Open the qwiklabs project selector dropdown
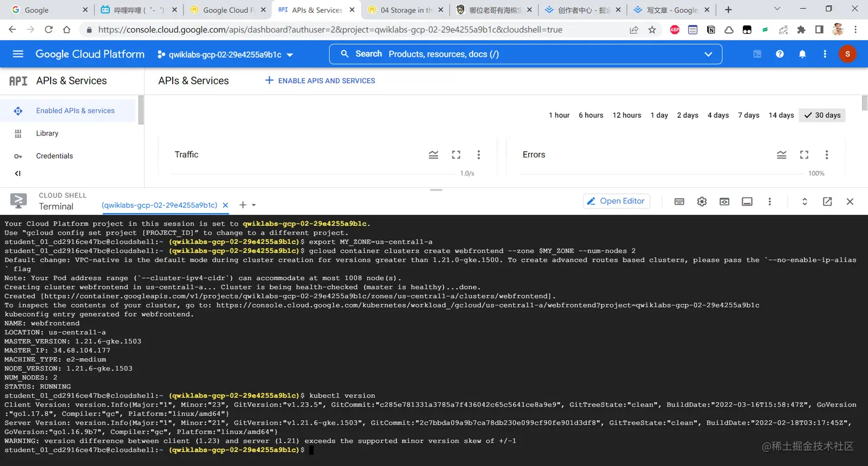Screen dimensions: 868x466 pyautogui.click(x=225, y=55)
